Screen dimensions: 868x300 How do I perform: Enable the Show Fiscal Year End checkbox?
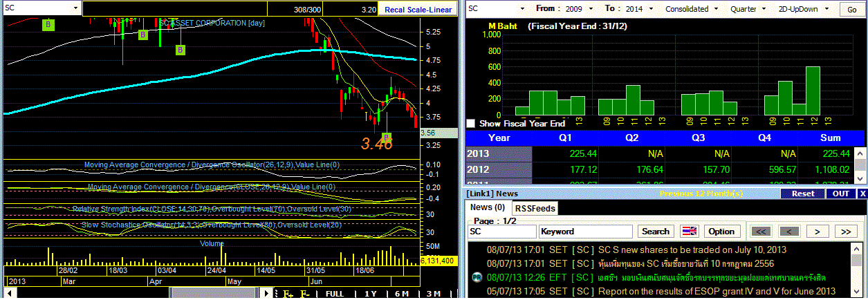[471, 123]
